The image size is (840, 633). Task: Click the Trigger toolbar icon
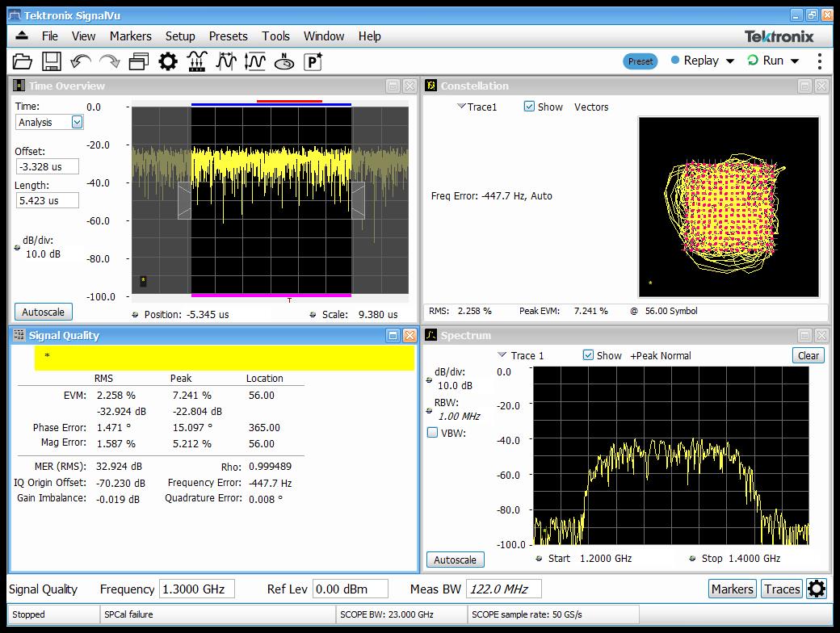[197, 61]
